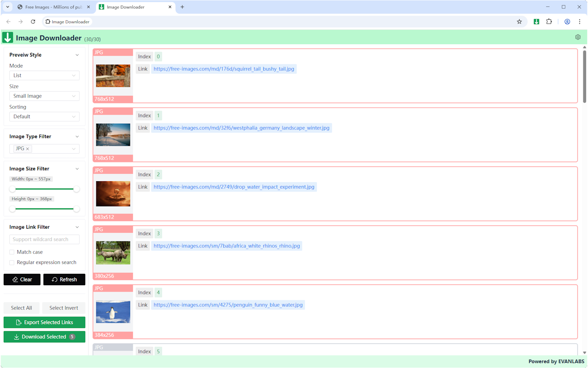The height and width of the screenshot is (368, 588).
Task: Click the Height slider left handle
Action: click(x=12, y=209)
